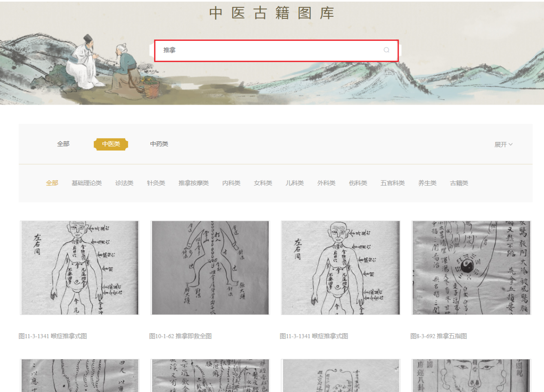Choose the gold 全部 subcategory before 基础理论类

(x=52, y=183)
